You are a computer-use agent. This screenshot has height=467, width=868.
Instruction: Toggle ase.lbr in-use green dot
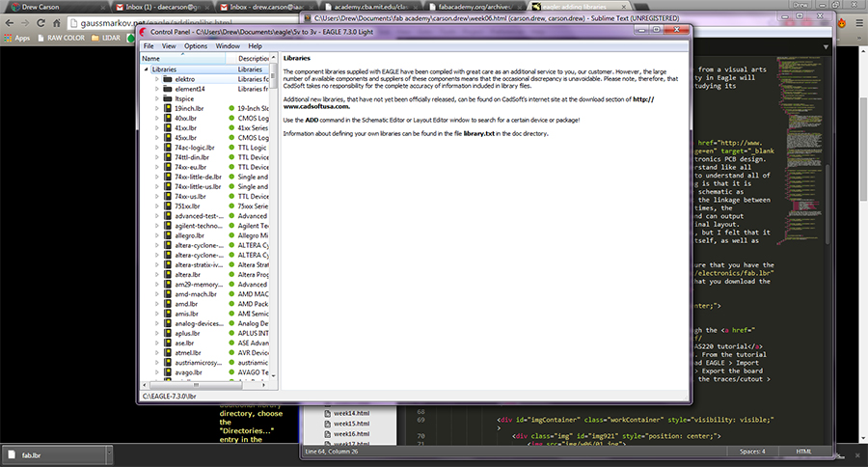(x=231, y=343)
